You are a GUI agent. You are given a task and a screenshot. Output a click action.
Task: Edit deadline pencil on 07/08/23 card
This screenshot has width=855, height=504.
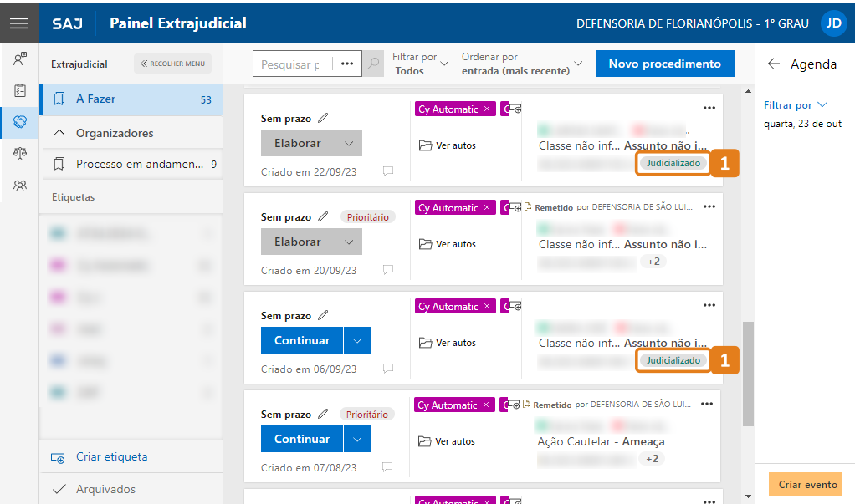coord(323,414)
